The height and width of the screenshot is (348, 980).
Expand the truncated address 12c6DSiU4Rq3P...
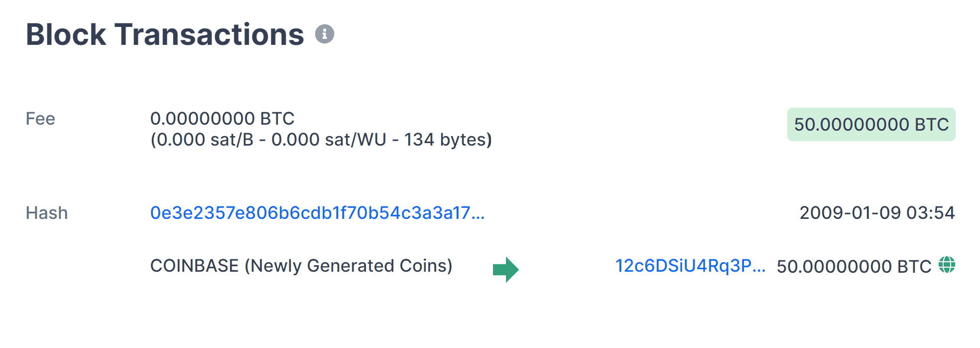point(690,266)
